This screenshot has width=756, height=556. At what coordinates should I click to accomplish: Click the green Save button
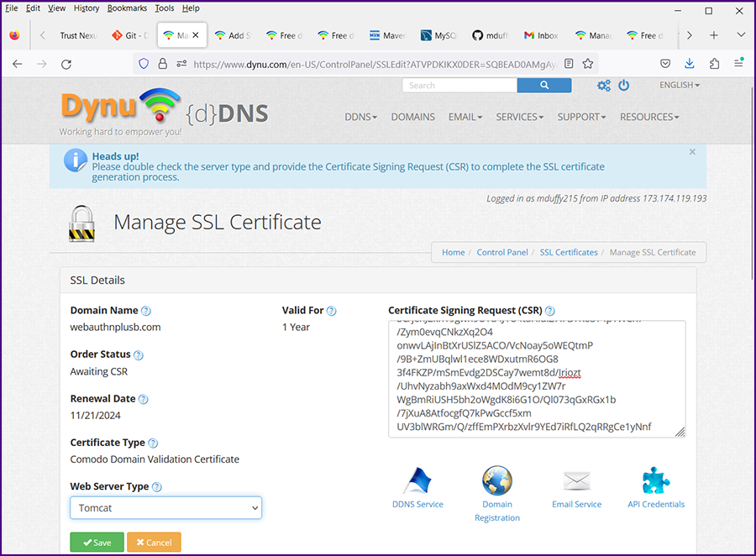coord(97,543)
